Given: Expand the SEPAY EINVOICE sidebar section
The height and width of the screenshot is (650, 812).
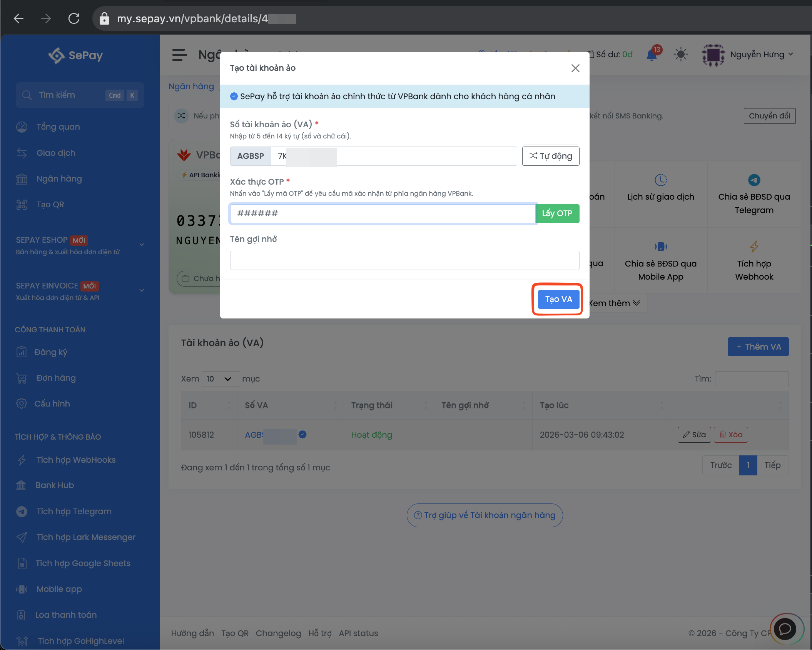Looking at the screenshot, I should point(142,290).
